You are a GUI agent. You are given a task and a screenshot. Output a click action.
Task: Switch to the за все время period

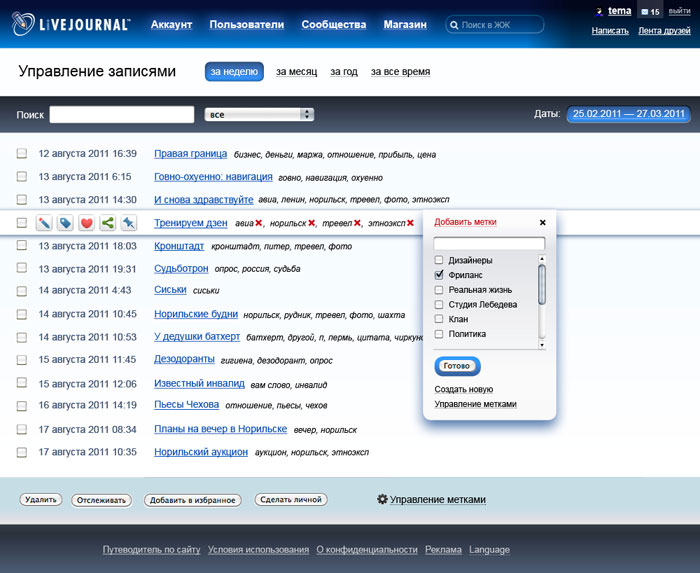pos(400,71)
